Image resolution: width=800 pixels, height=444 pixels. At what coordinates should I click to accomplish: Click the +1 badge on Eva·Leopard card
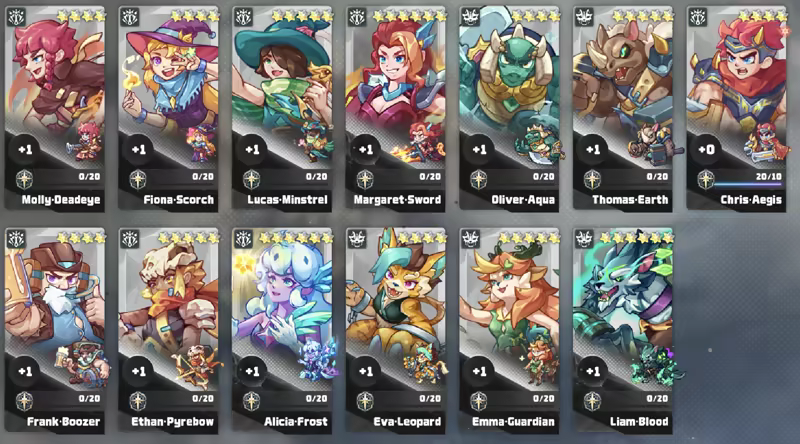pos(366,371)
